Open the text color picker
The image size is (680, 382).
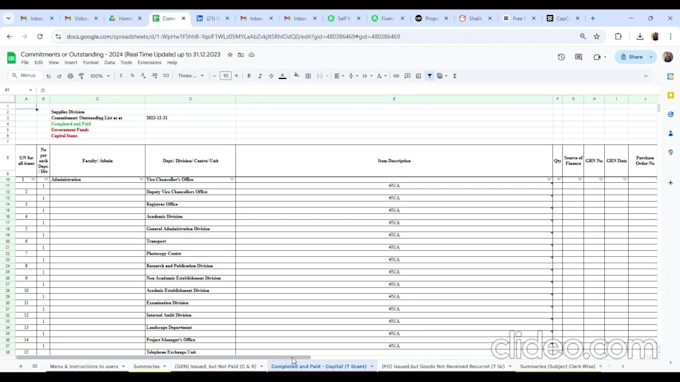282,76
